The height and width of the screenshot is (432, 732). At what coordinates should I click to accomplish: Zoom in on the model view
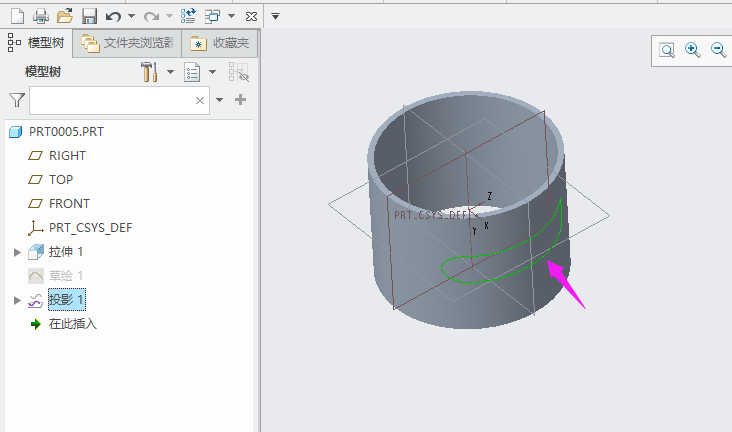pyautogui.click(x=692, y=50)
